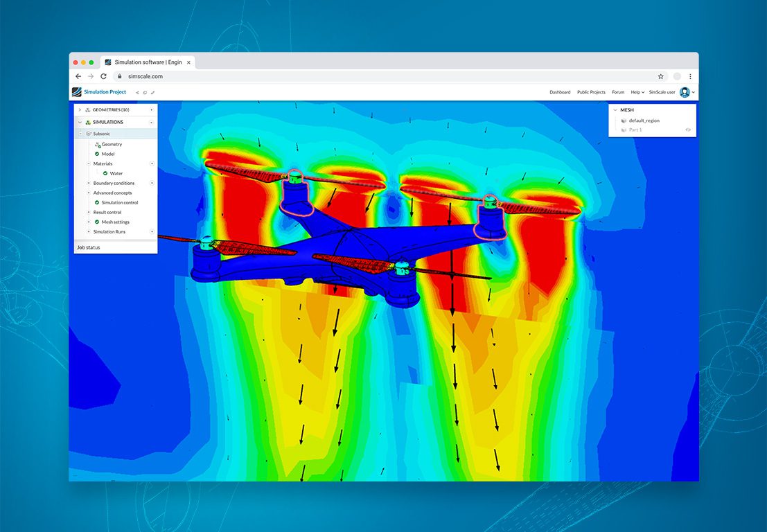Click the Part 1 cube icon
Image resolution: width=767 pixels, height=532 pixels.
[x=624, y=130]
